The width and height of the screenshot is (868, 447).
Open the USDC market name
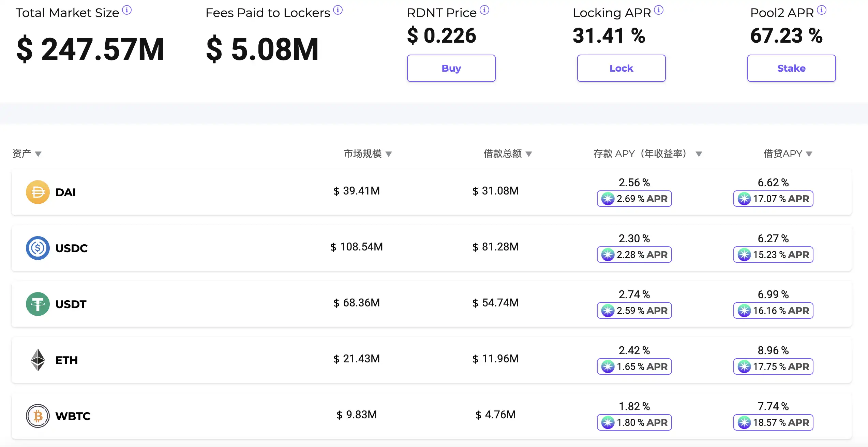tap(72, 248)
